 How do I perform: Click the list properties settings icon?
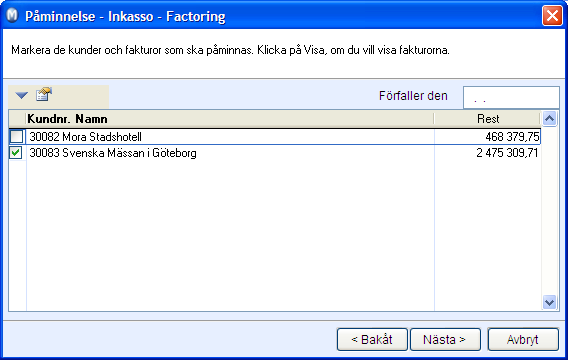tap(44, 95)
